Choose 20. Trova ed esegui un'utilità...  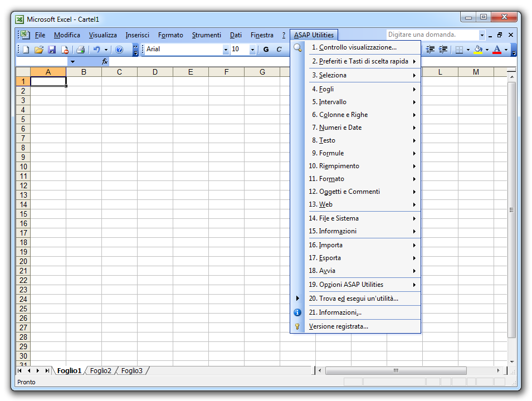[x=355, y=298]
